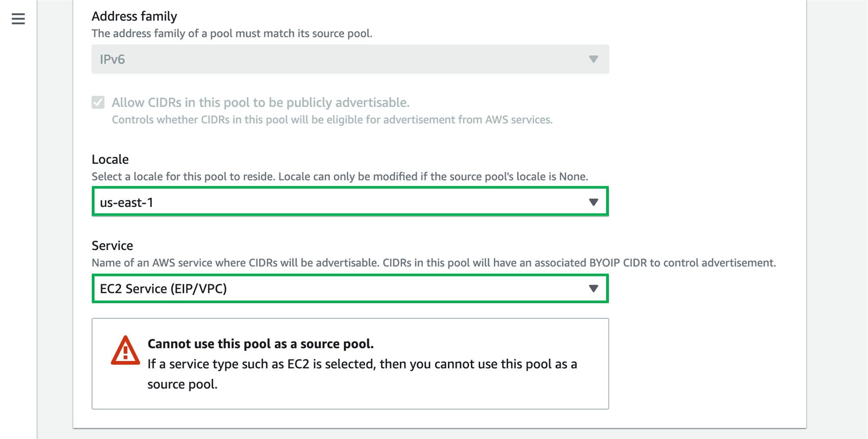Click the Locale help description text
The height and width of the screenshot is (439, 868).
[x=339, y=177]
